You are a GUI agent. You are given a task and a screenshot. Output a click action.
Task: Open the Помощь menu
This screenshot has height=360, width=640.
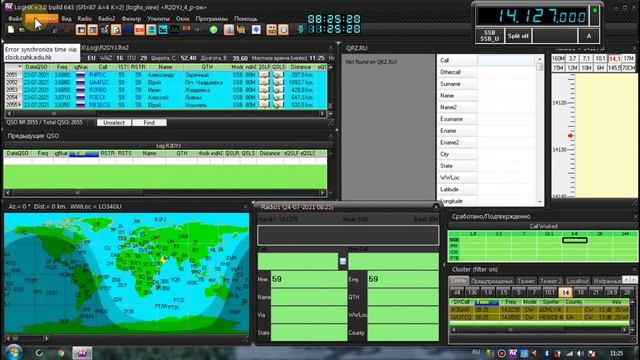click(x=246, y=19)
